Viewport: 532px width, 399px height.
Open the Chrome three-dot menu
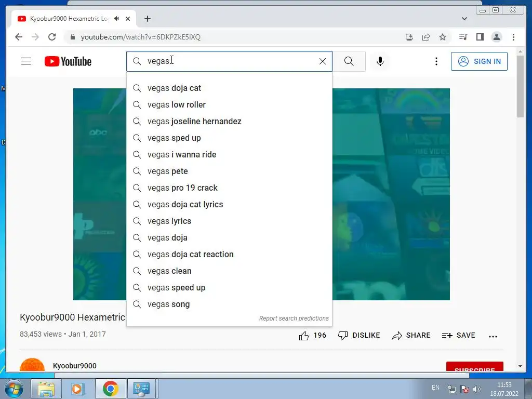click(513, 37)
